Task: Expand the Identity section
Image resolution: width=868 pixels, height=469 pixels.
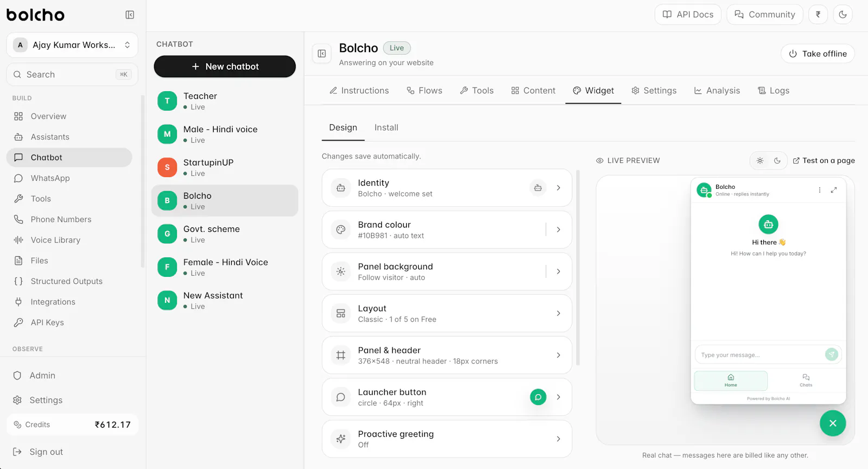Action: 447,188
